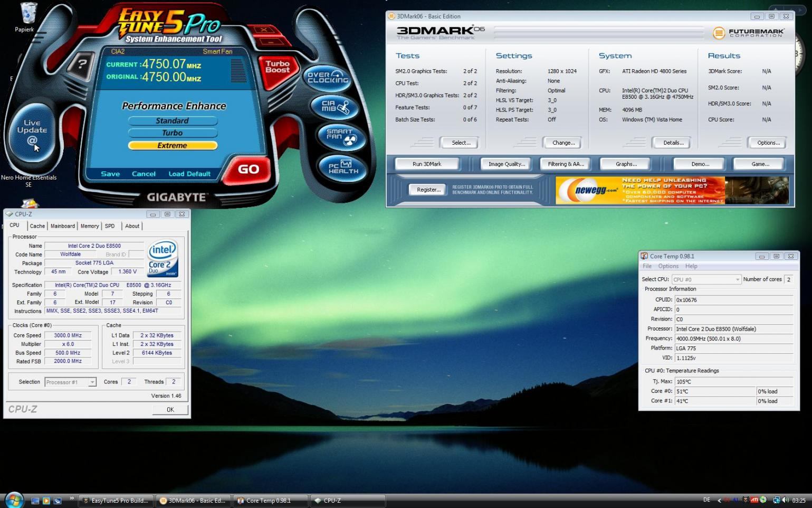Click the Intel Core 2 Duo logo in CPU-Z
This screenshot has width=812, height=508.
pos(163,258)
